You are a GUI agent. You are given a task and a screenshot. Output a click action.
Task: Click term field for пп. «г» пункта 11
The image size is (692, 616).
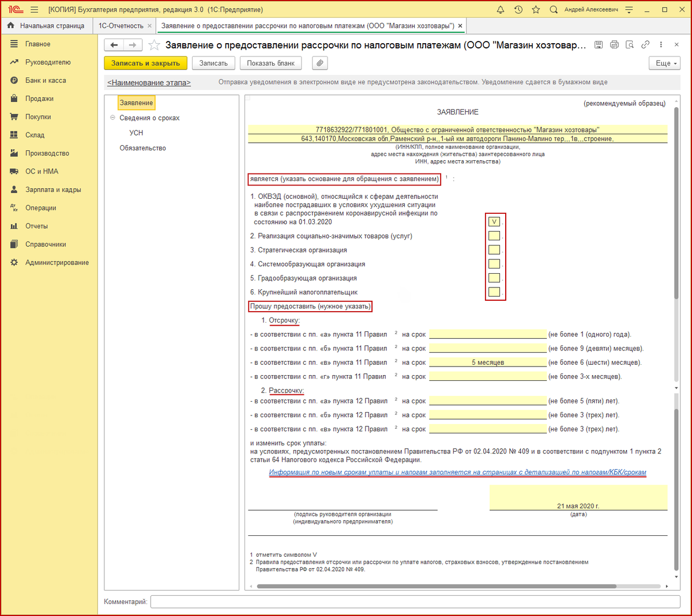488,376
